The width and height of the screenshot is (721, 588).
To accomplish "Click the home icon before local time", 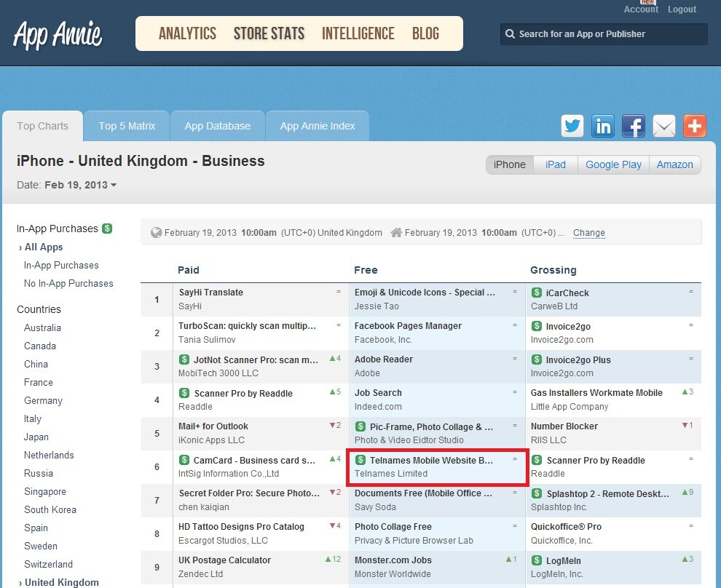I will coord(396,232).
